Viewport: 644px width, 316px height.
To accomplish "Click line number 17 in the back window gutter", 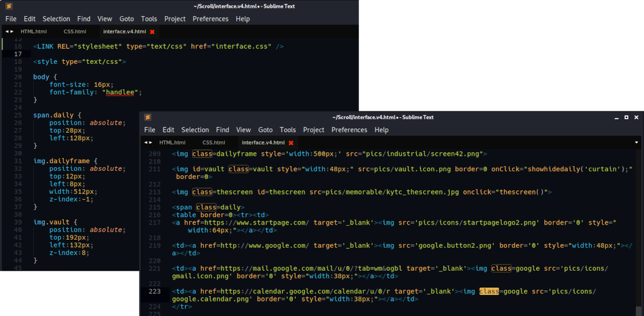I will [x=18, y=54].
